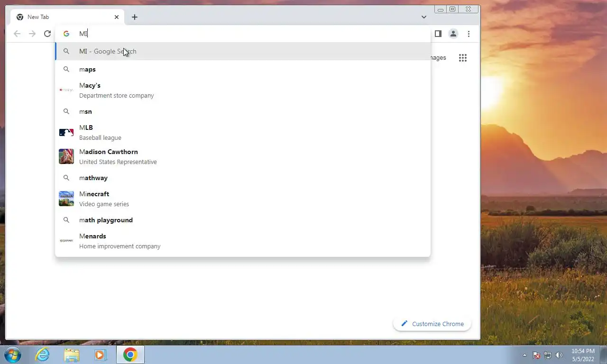Image resolution: width=607 pixels, height=364 pixels.
Task: Toggle the side panel icon
Action: (438, 34)
